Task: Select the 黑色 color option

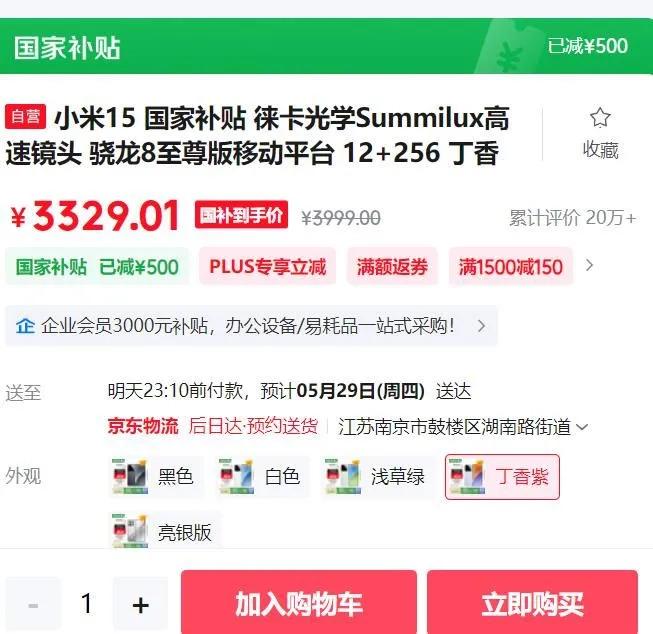Action: (x=156, y=476)
